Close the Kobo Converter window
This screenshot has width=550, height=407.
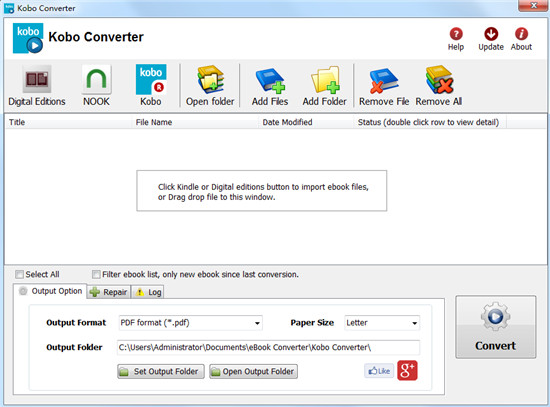[534, 5]
